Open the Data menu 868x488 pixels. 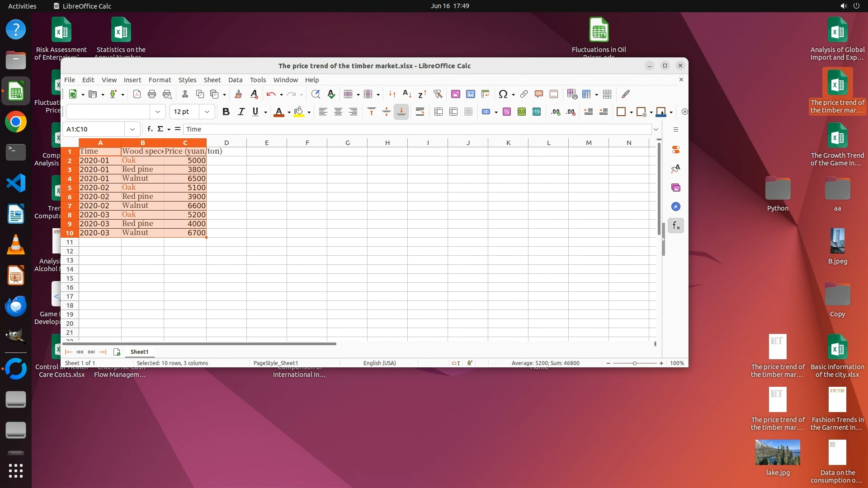[235, 80]
